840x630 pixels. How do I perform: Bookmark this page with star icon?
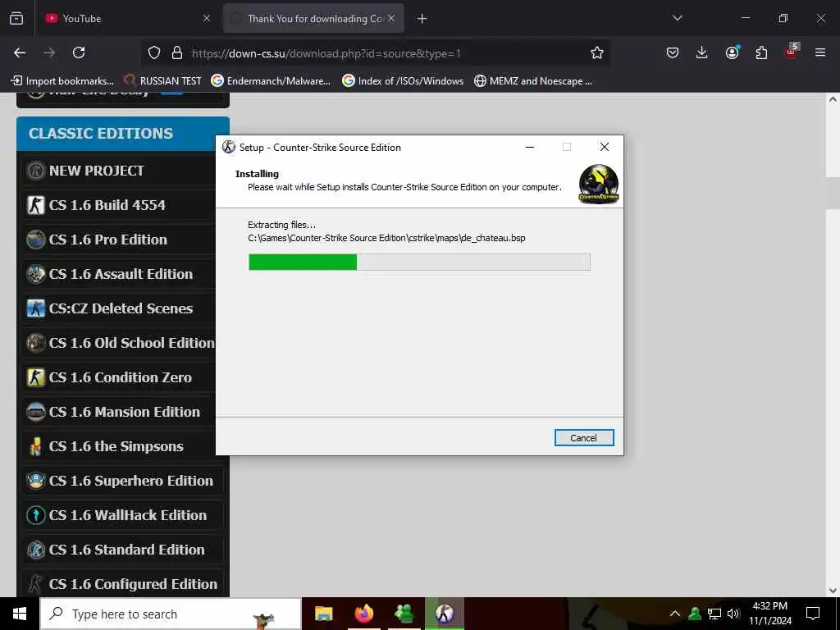[597, 52]
